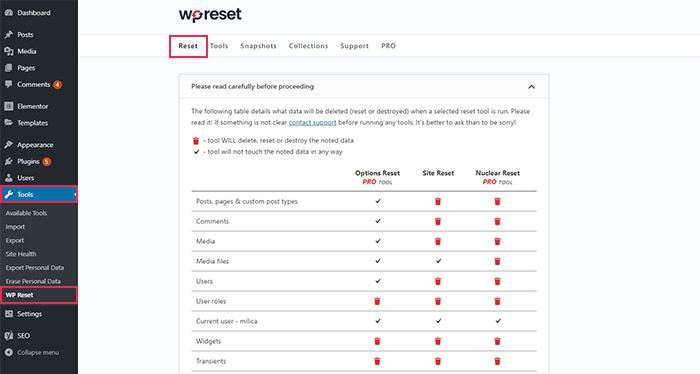Open the Snapshots tab
Screen dimensions: 700x374
[258, 46]
